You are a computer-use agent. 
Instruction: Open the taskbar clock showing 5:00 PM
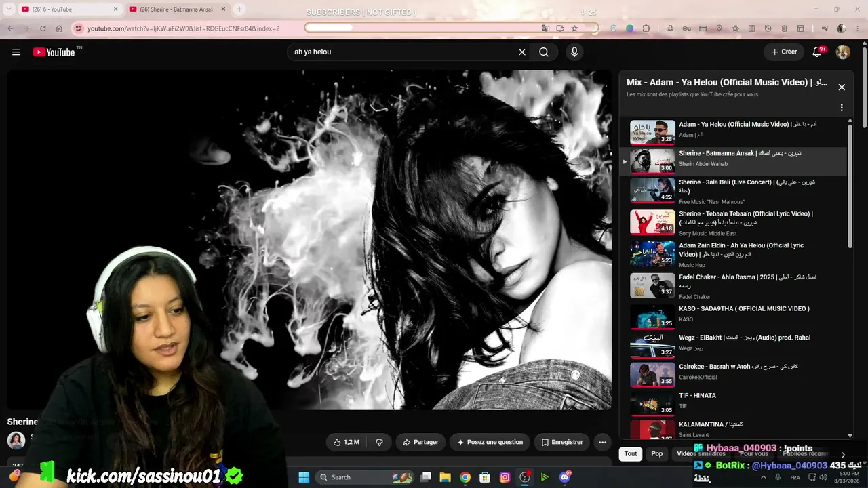tap(848, 477)
